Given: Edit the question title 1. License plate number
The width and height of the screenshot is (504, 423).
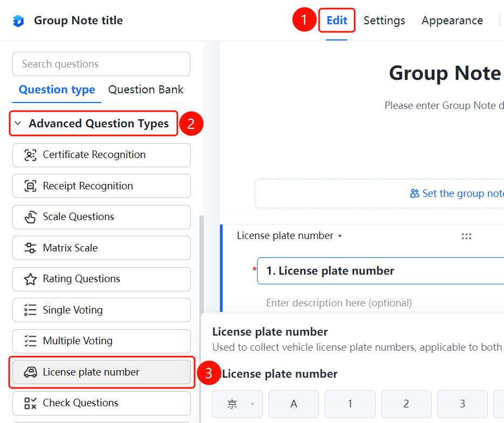Looking at the screenshot, I should (381, 271).
